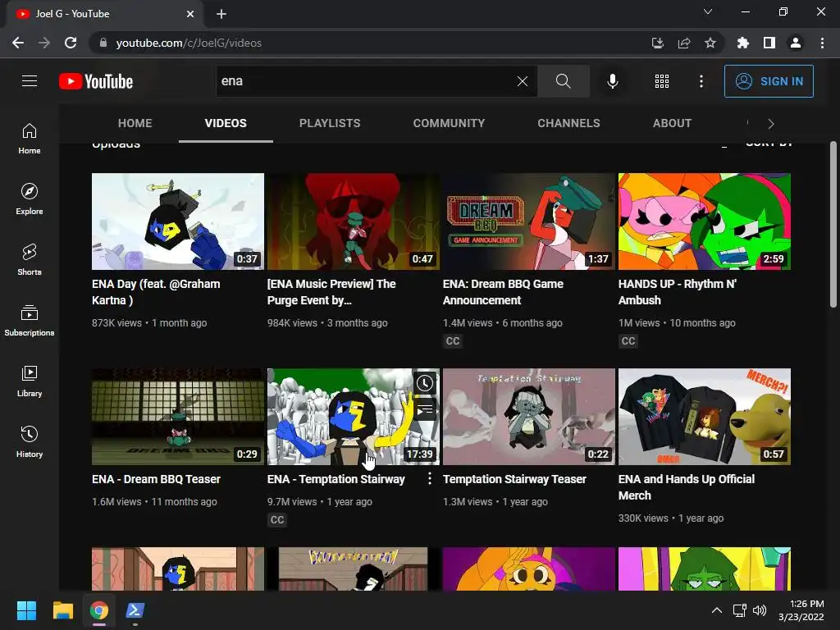Open options menu for ENA - Temptation Stairway

pos(430,478)
